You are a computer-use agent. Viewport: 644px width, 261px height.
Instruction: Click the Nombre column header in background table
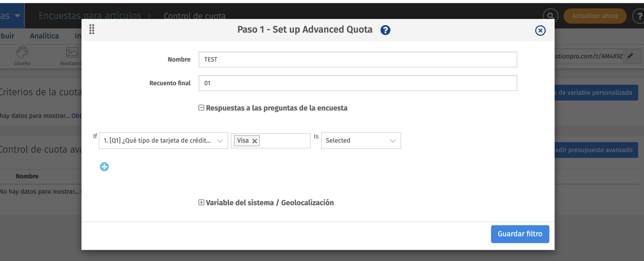[27, 176]
